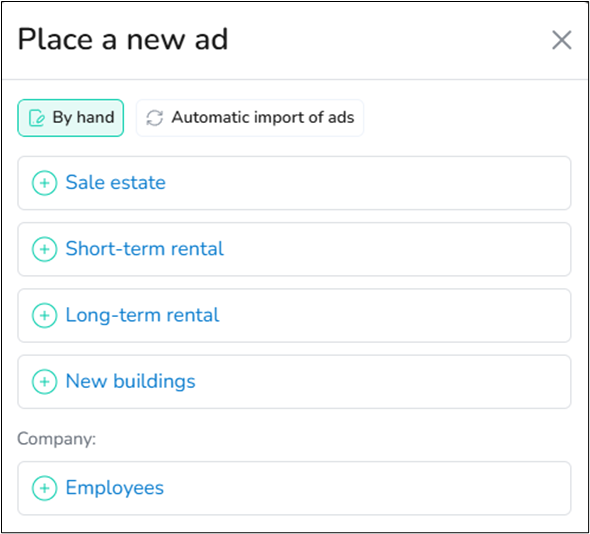The width and height of the screenshot is (590, 534).
Task: Click the plus icon next to New buildings
Action: tap(44, 382)
